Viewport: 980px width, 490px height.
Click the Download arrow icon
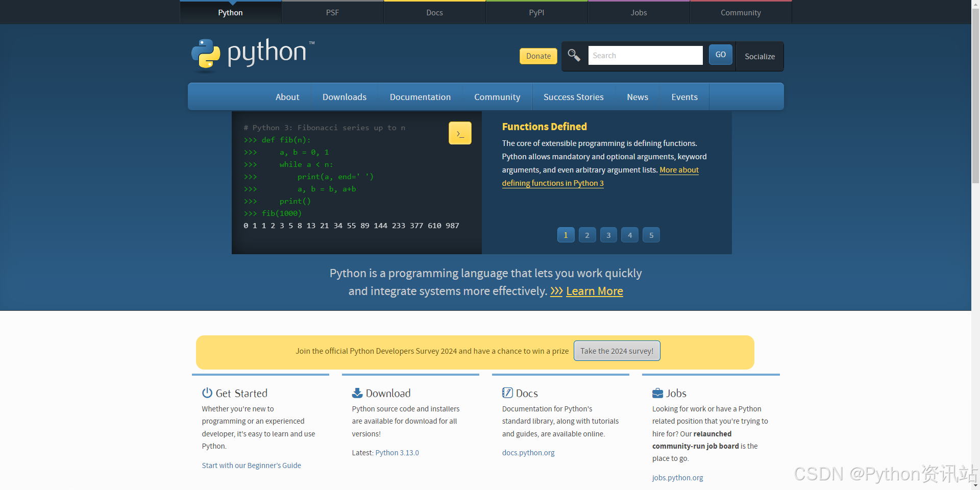357,393
